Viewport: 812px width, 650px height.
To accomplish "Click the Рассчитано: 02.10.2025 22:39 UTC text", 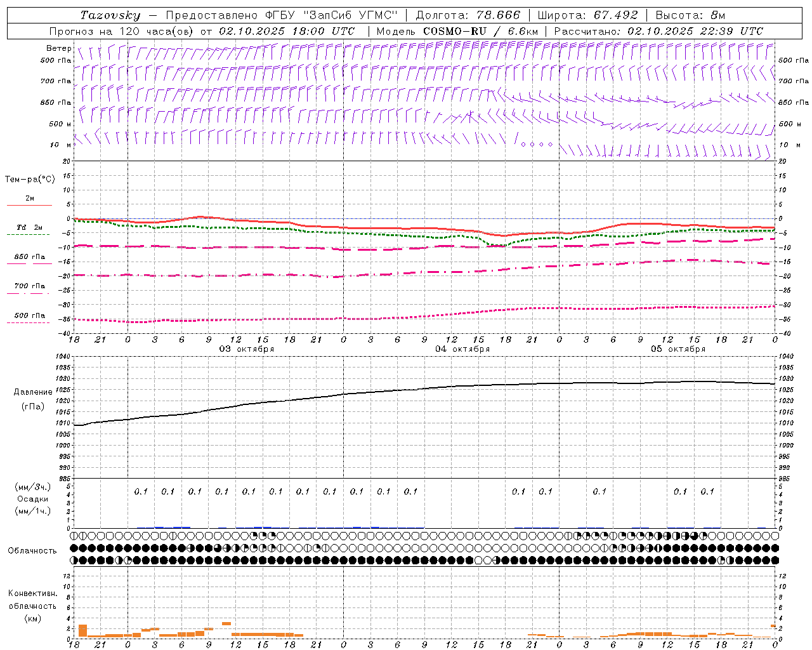I will pos(658,31).
